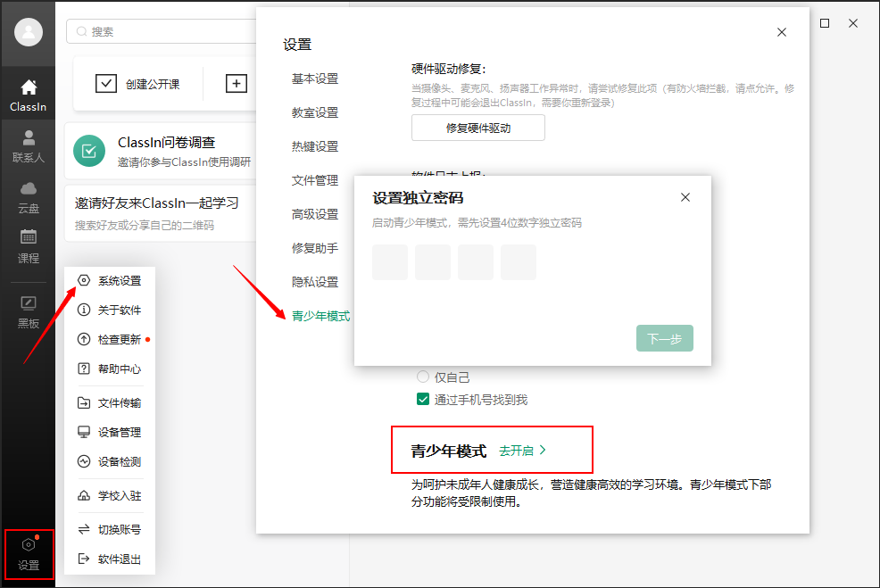This screenshot has width=880, height=588.
Task: Open 高级设置 settings tab
Action: point(315,214)
